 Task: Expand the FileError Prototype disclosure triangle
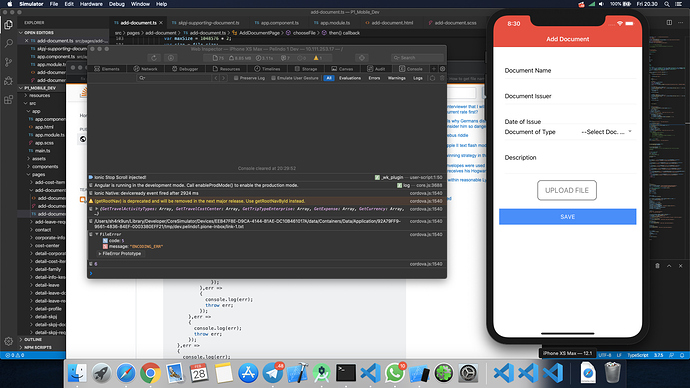[x=100, y=254]
